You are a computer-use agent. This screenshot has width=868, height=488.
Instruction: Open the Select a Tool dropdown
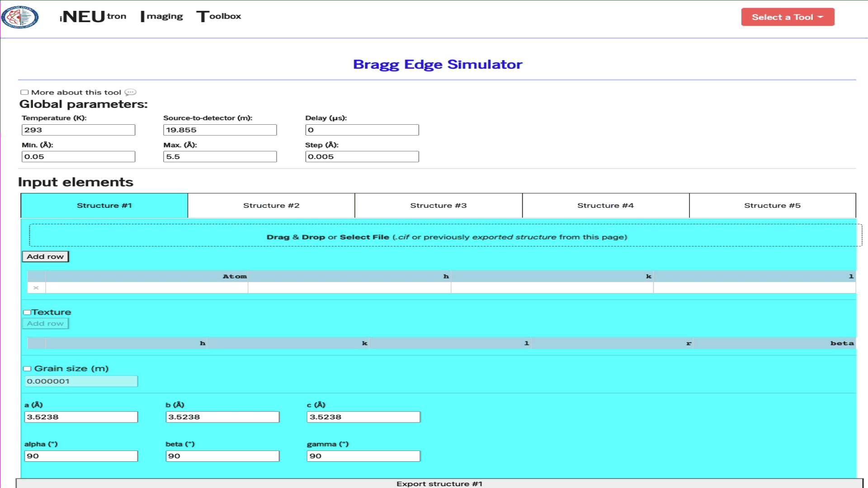click(788, 17)
